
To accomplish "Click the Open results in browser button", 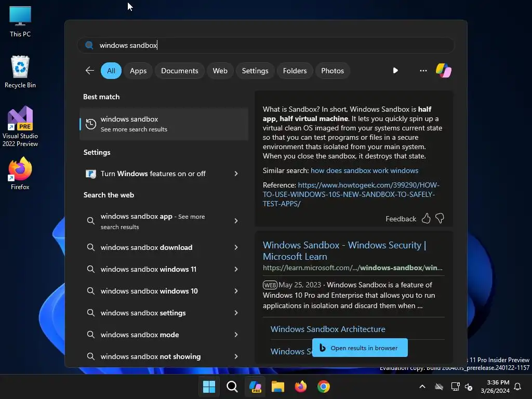I will 360,348.
